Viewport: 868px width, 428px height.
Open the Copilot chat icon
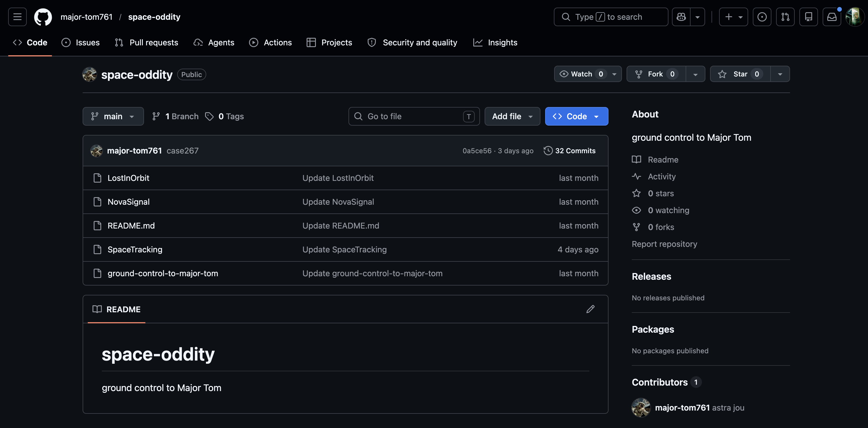point(681,17)
